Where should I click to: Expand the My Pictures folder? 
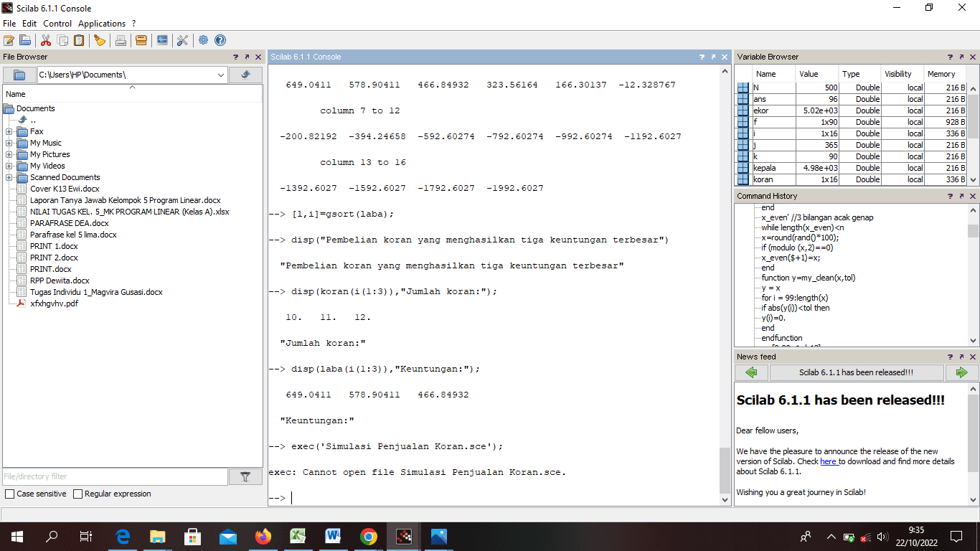click(9, 154)
